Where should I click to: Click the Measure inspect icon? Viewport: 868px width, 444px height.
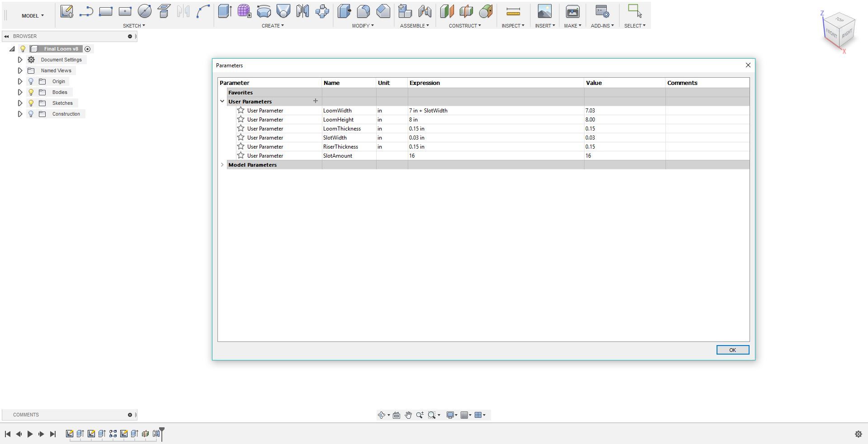513,11
